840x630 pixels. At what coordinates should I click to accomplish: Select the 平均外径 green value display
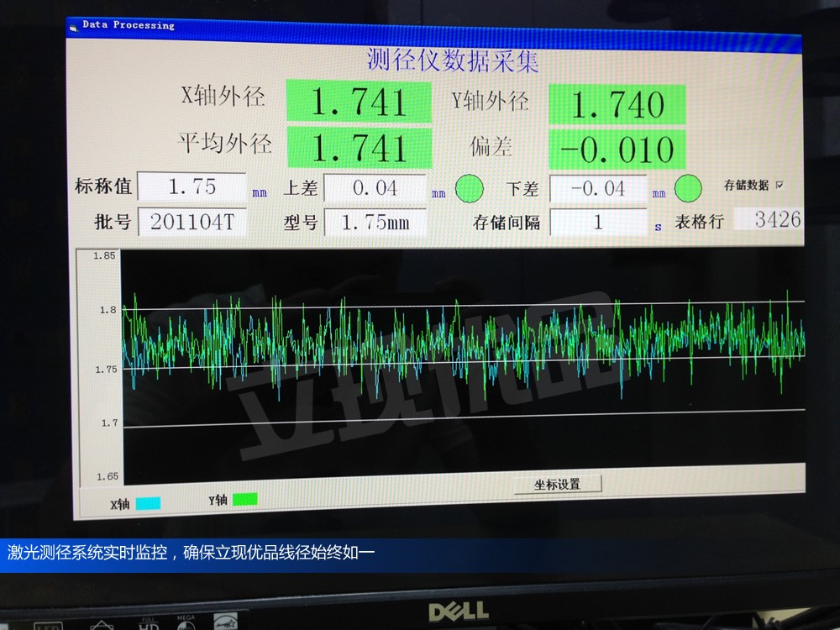359,148
